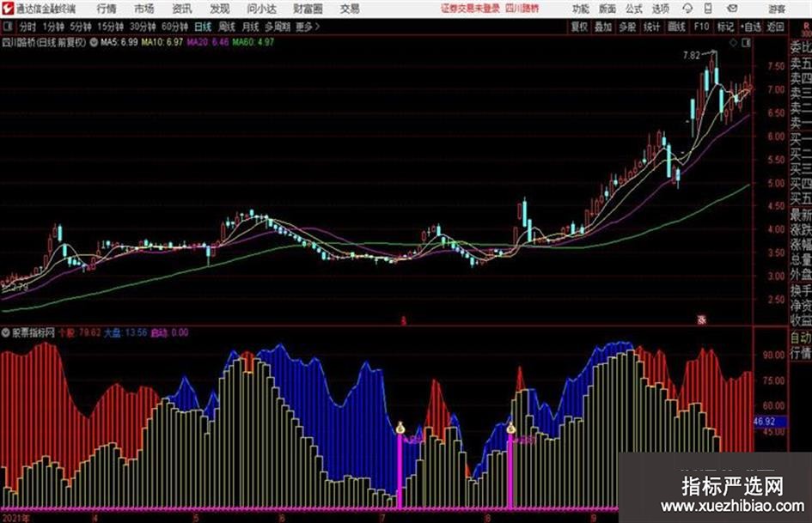Switch to 分时 period
The image size is (812, 523).
[27, 27]
